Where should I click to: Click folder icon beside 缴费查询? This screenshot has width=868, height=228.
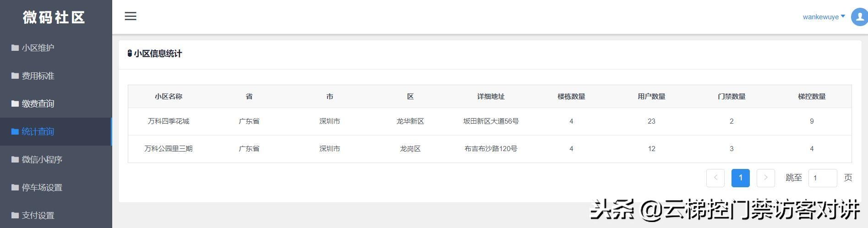[15, 103]
